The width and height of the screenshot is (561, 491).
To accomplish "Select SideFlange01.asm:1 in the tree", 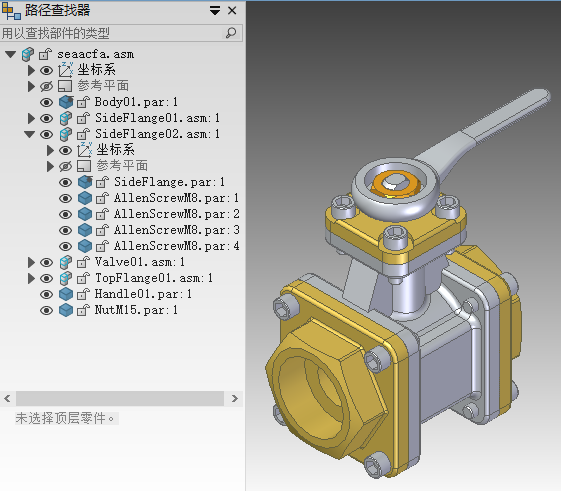I will [x=157, y=118].
